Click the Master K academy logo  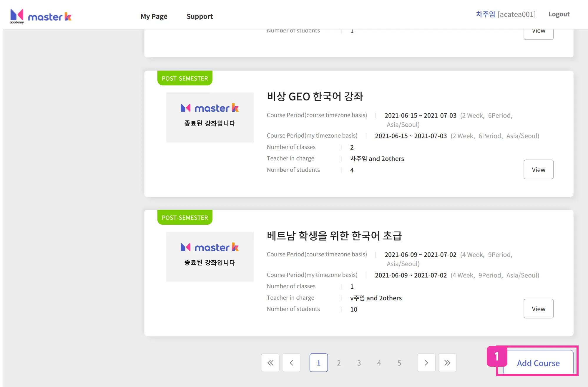tap(41, 16)
